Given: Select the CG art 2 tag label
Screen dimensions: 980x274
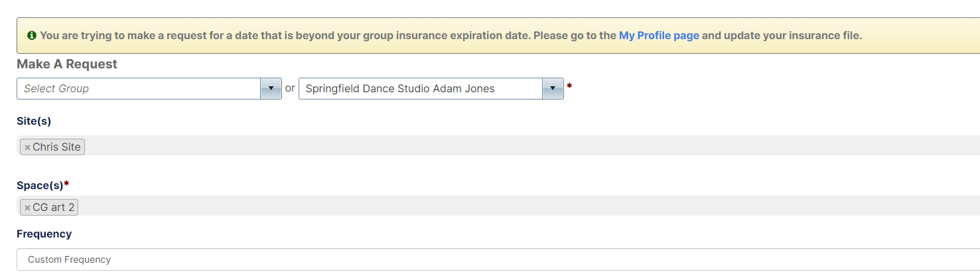Looking at the screenshot, I should point(53,208).
